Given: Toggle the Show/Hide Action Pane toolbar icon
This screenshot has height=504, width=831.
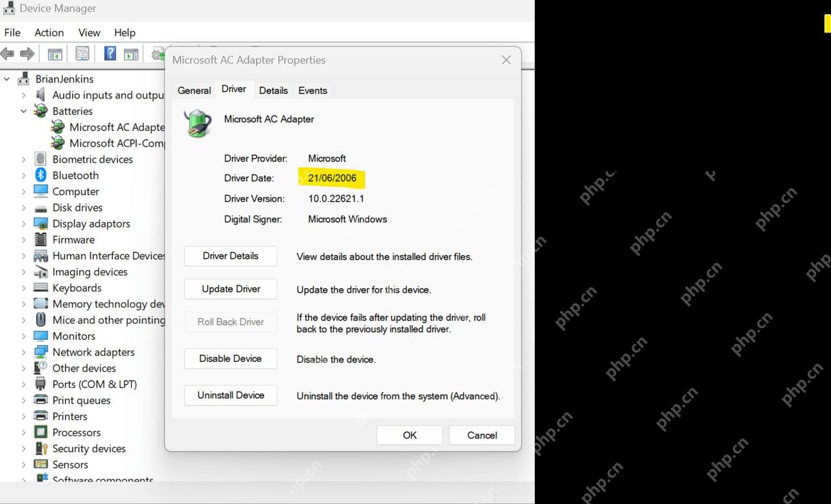Looking at the screenshot, I should click(x=131, y=54).
